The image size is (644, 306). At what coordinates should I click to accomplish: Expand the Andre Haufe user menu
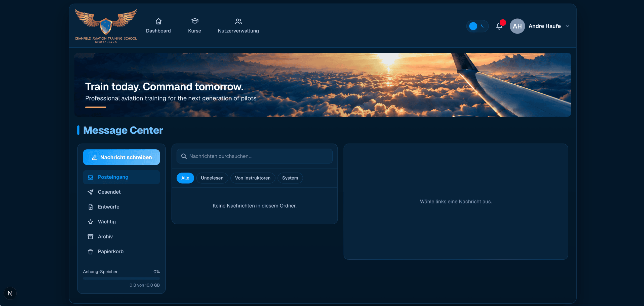[x=568, y=26]
